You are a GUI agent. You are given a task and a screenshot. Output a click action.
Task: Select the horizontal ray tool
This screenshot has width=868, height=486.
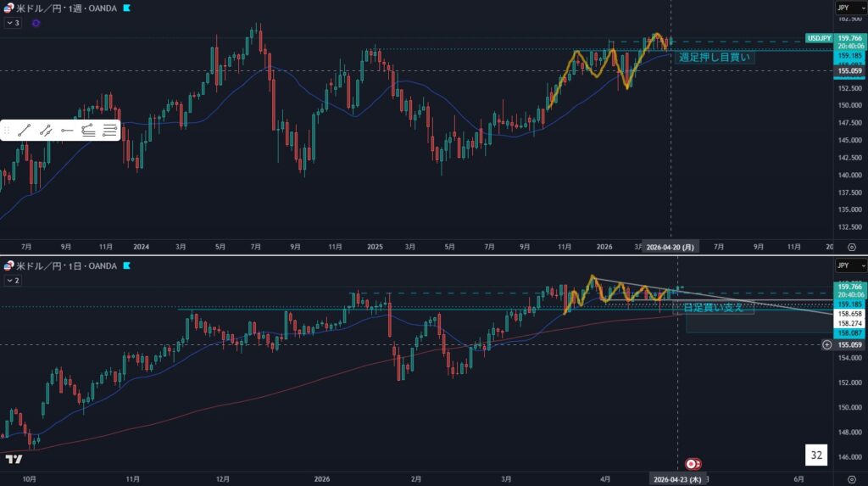[x=67, y=131]
